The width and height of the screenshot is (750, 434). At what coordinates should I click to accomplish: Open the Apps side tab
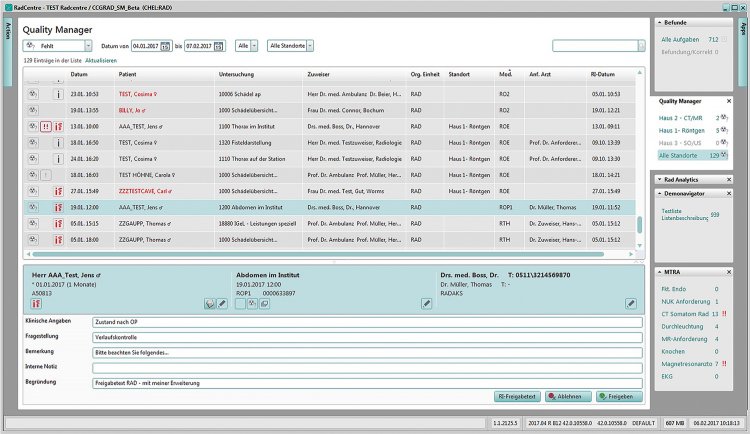point(742,52)
